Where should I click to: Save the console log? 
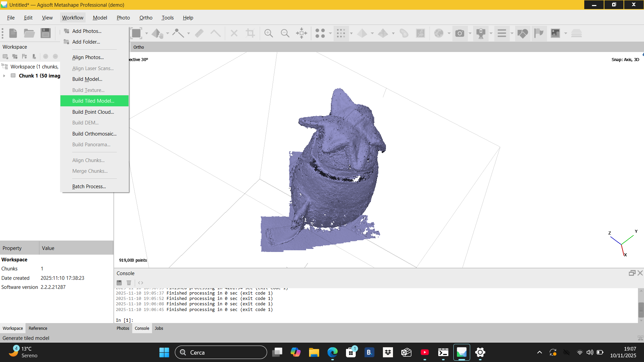click(x=119, y=283)
